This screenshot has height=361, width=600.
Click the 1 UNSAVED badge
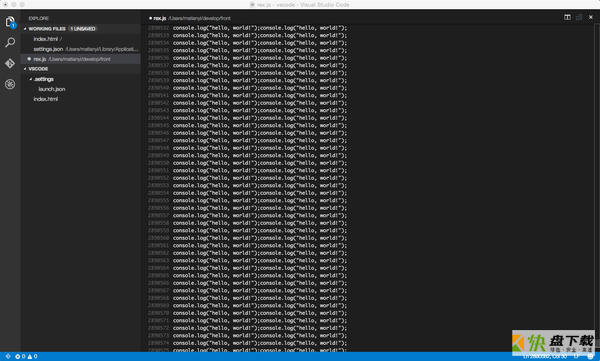(x=83, y=29)
